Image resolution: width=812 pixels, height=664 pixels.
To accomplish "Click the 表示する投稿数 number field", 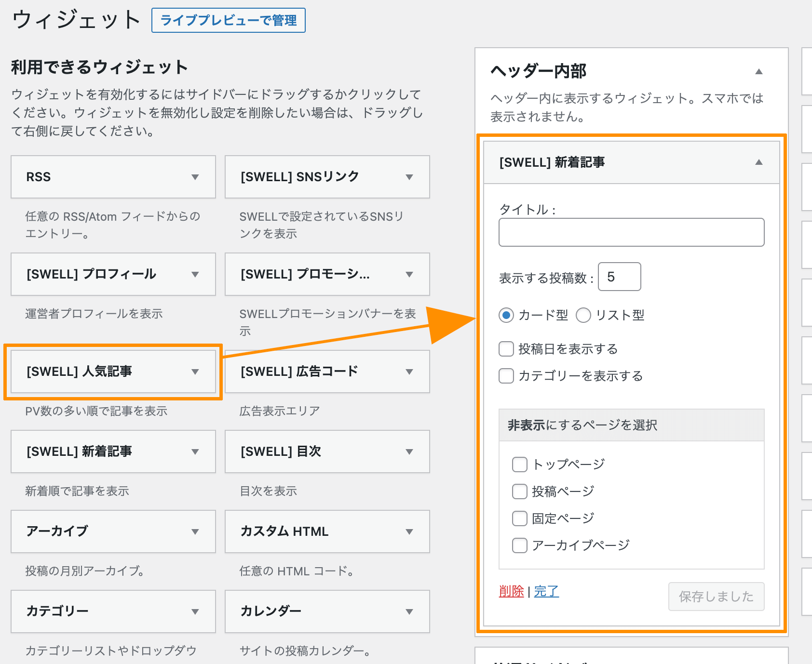I will tap(620, 277).
